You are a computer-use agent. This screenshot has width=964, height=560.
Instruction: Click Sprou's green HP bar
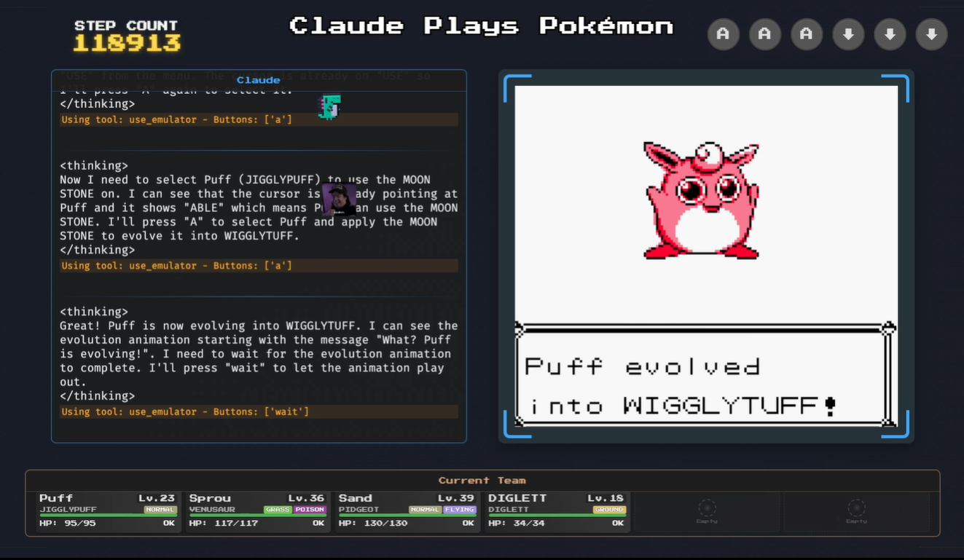[x=257, y=516]
